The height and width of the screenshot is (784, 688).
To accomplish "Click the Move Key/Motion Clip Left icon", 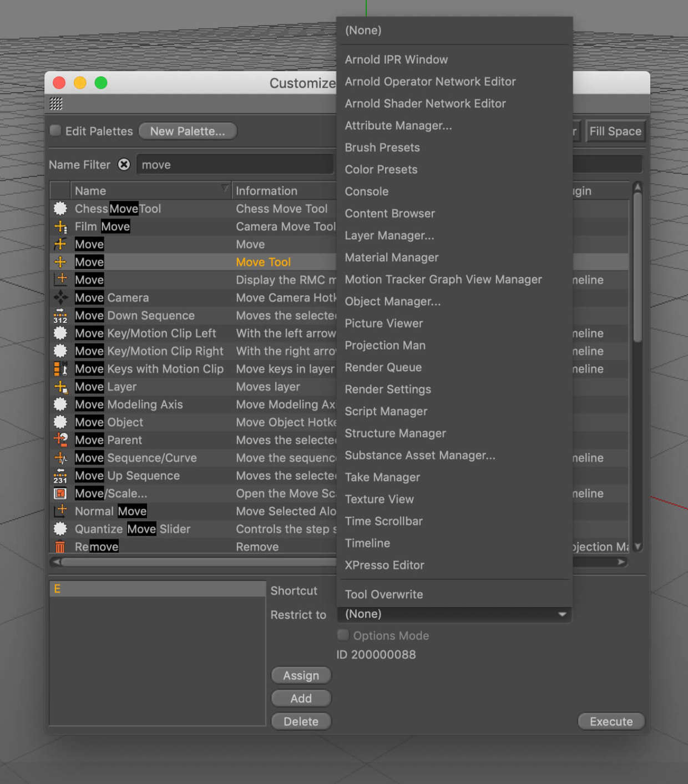I will (60, 333).
